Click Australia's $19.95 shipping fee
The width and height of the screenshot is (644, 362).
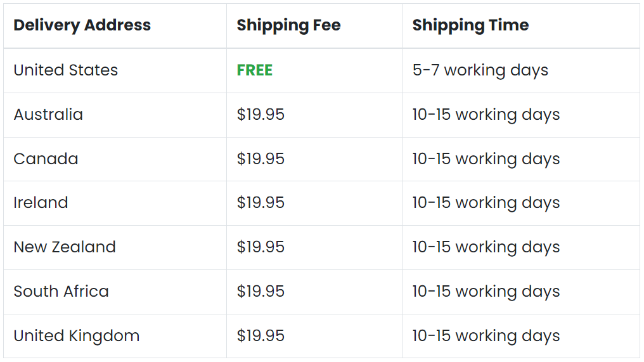[x=261, y=115]
